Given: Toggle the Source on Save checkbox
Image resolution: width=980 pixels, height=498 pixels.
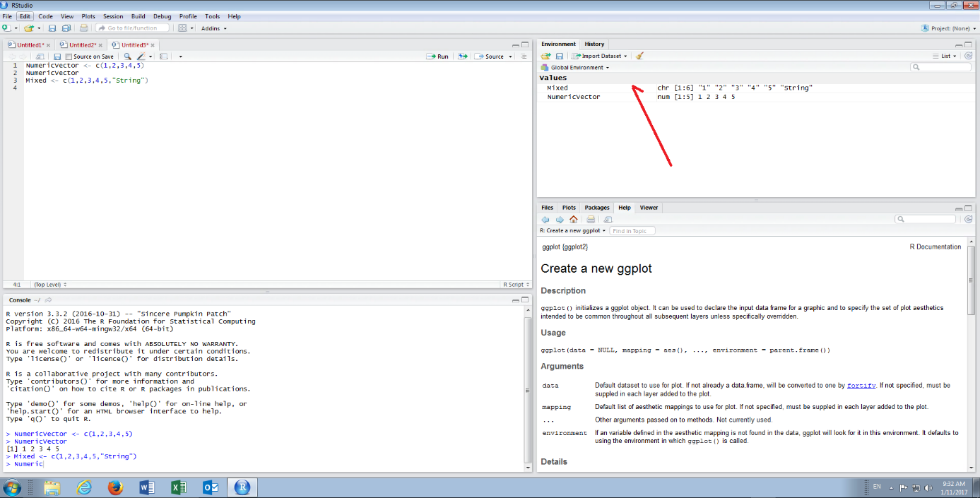Looking at the screenshot, I should tap(69, 57).
